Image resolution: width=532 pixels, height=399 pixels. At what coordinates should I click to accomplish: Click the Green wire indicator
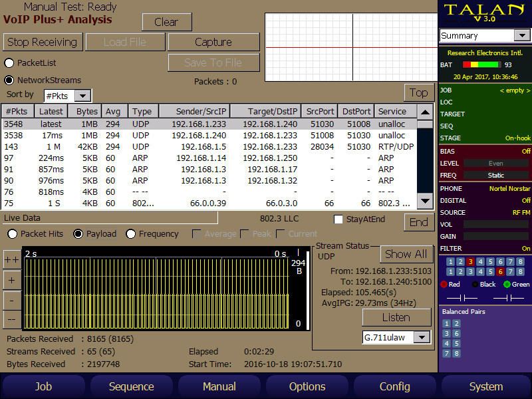[x=507, y=285]
